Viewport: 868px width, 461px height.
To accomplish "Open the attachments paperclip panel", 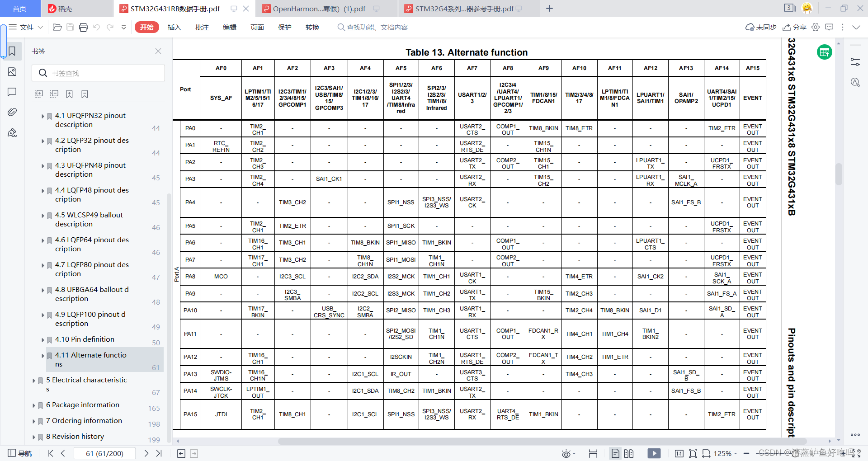I will tap(12, 112).
